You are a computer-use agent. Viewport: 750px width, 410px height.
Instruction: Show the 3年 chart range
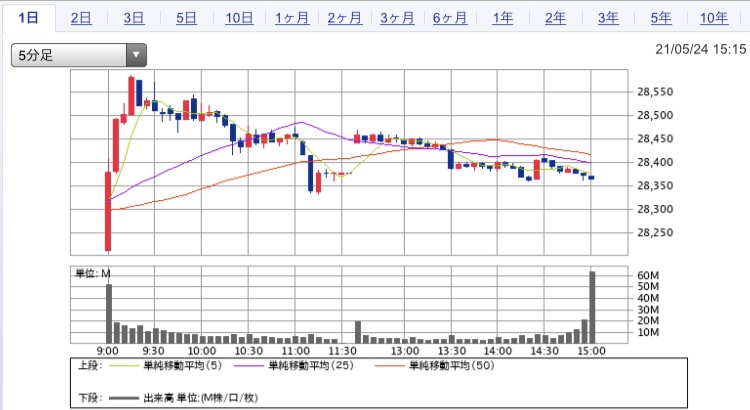point(608,18)
